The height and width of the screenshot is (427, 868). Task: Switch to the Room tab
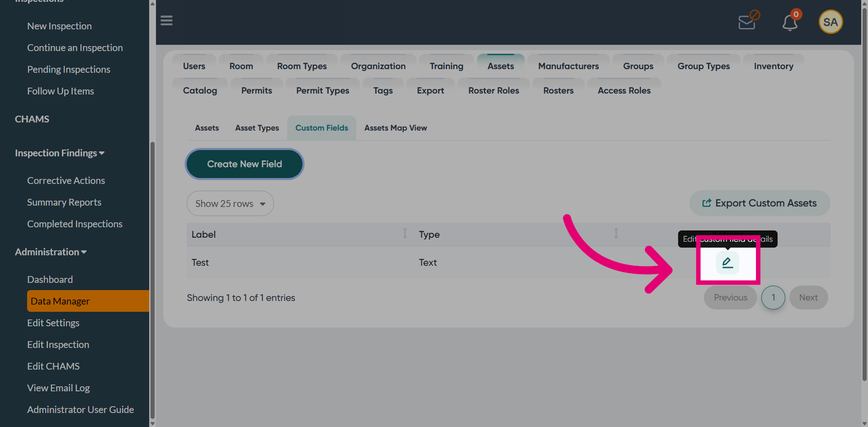[241, 66]
